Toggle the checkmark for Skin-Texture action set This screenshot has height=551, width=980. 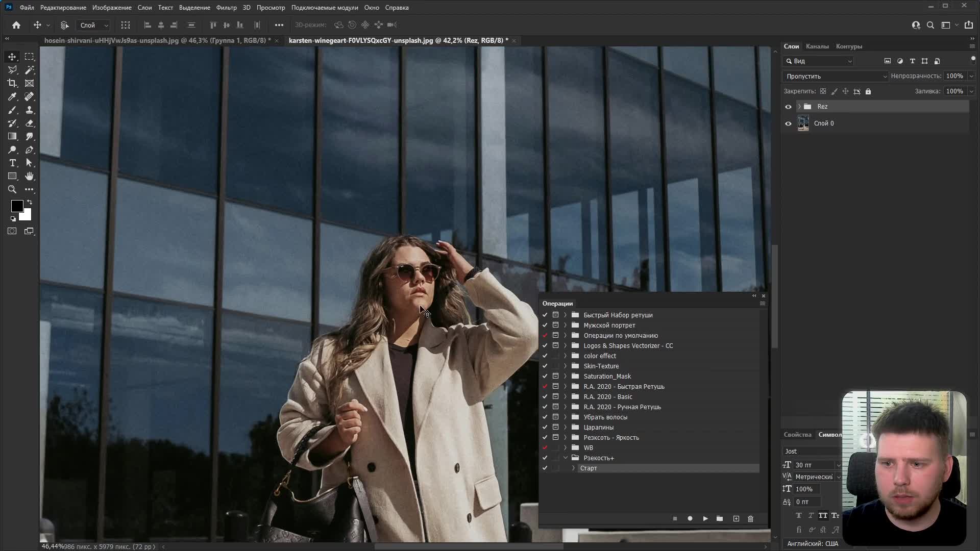pos(545,366)
